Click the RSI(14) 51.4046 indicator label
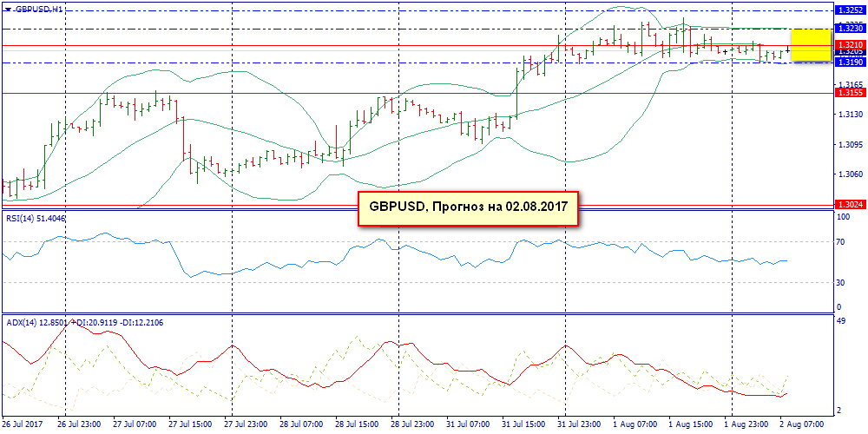 (x=35, y=219)
